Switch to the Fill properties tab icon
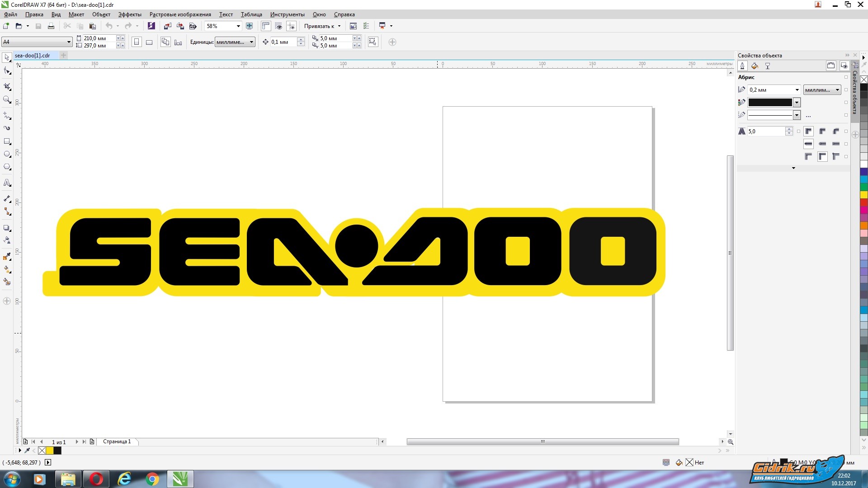Screen dimensions: 868x488 click(x=755, y=66)
